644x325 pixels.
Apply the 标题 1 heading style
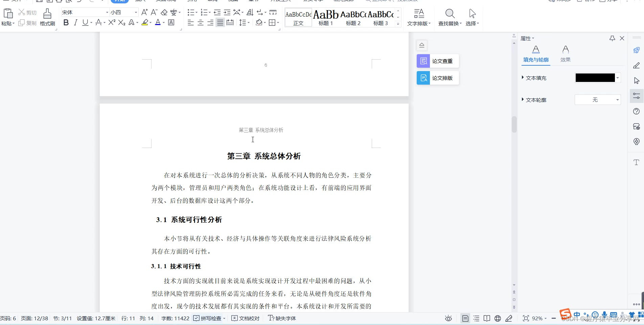[326, 18]
